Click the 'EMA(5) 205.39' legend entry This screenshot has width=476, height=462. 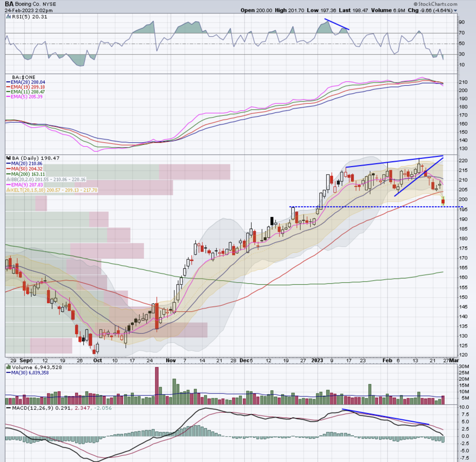coord(24,97)
